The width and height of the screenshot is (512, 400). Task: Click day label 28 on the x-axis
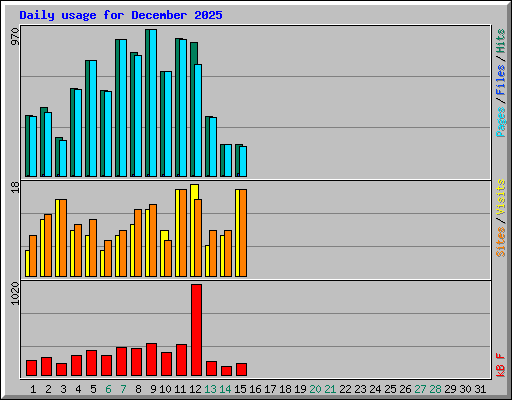(x=435, y=389)
